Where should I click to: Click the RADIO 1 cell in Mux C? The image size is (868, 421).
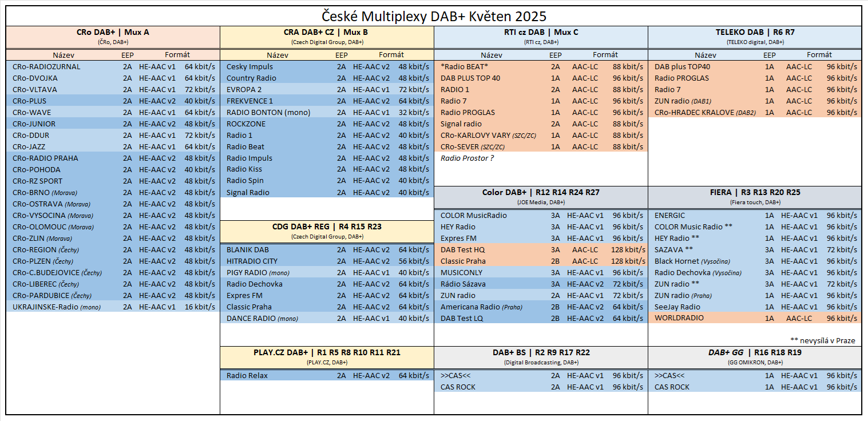point(455,89)
